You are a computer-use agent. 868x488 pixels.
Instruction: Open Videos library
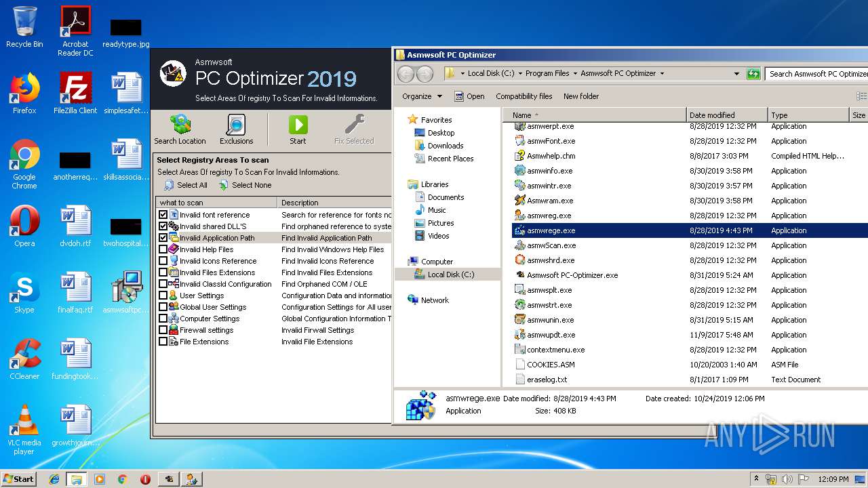[x=438, y=236]
